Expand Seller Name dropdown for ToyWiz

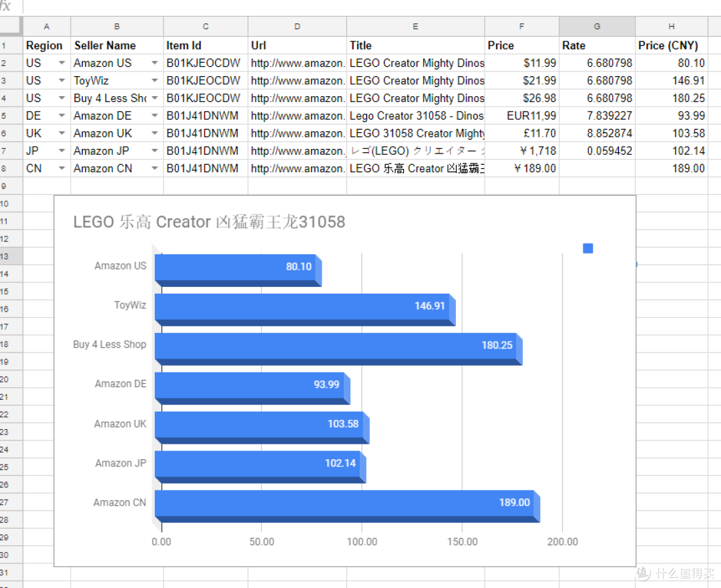[x=154, y=81]
